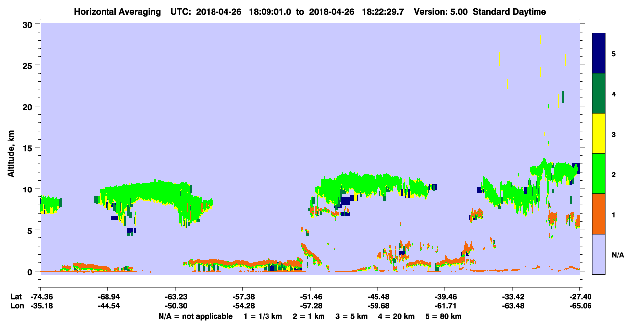
Task: Click the colorbar label '5'
Action: [614, 53]
